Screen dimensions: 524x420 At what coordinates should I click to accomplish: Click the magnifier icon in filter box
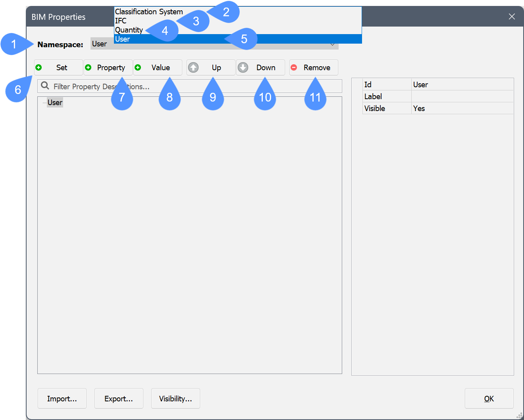(45, 86)
